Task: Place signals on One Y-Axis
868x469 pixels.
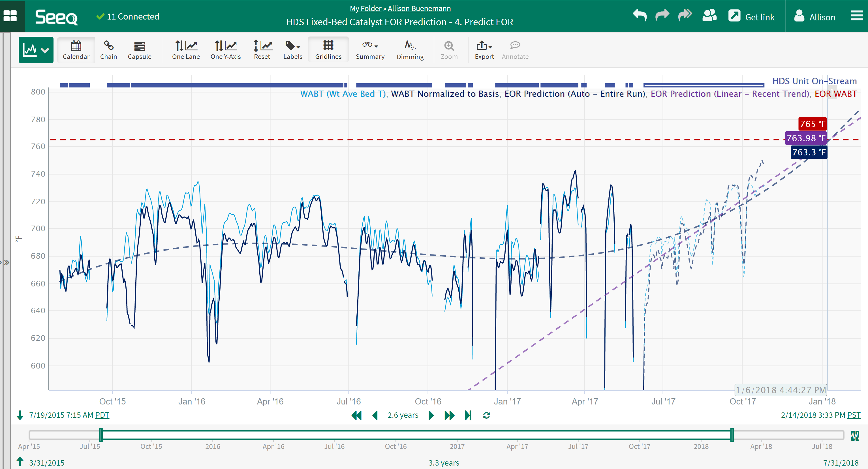Action: (x=225, y=50)
